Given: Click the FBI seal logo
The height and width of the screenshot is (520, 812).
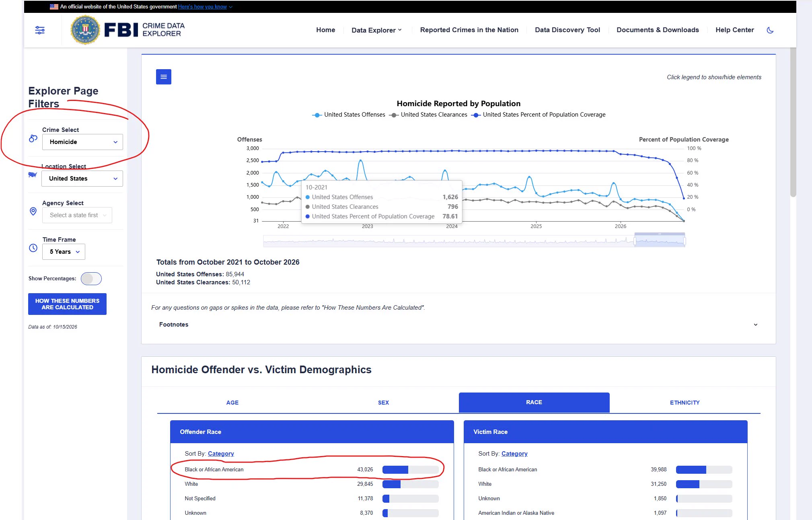Looking at the screenshot, I should tap(85, 30).
